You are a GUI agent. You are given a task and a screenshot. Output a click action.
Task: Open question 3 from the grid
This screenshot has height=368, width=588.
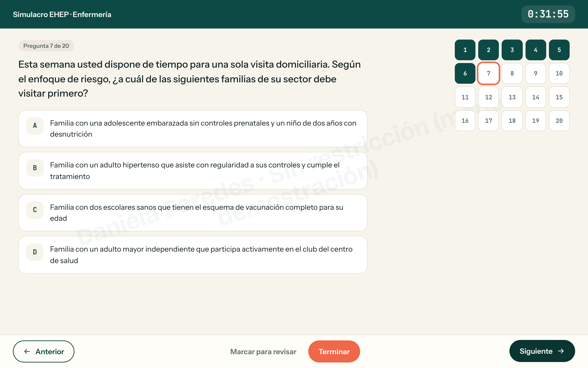512,50
